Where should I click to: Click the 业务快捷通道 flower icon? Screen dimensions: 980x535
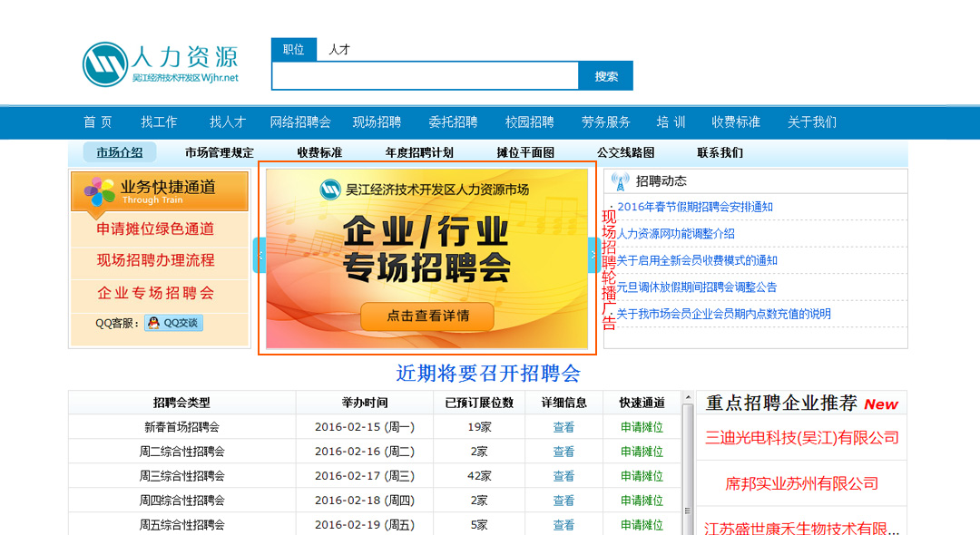click(100, 191)
